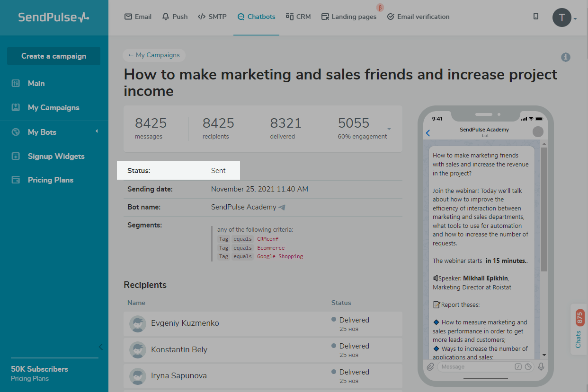588x392 pixels.
Task: Click the Telegram icon next to bot name
Action: pos(282,207)
